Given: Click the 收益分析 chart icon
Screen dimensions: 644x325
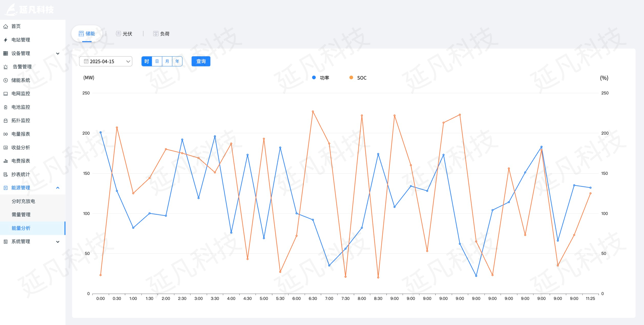Looking at the screenshot, I should pyautogui.click(x=6, y=148).
